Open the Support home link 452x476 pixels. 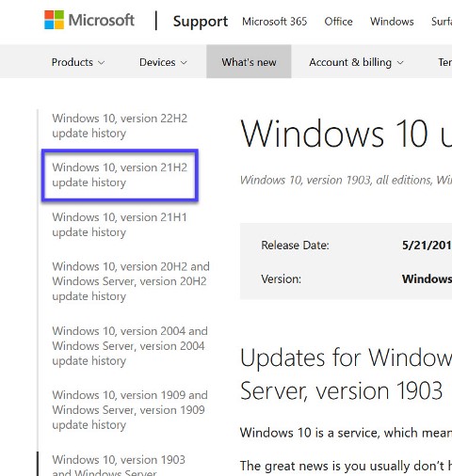tap(201, 22)
